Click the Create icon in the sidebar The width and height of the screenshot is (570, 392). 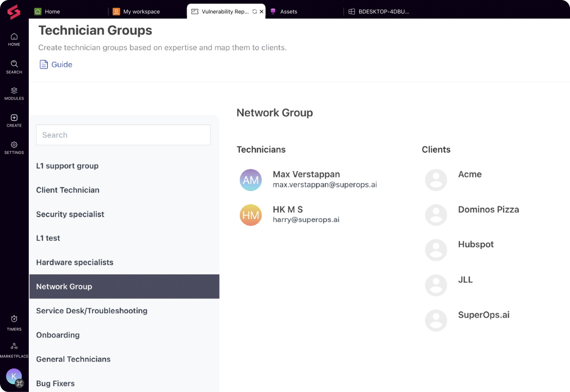pos(14,120)
